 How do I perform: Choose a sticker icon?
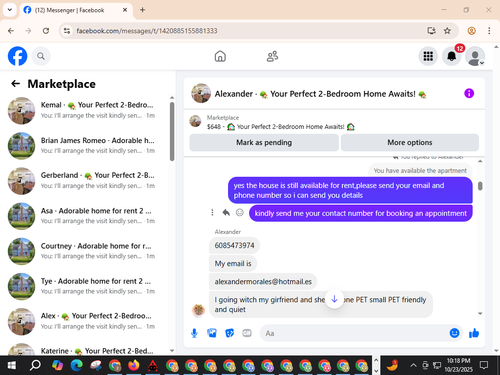(230, 333)
